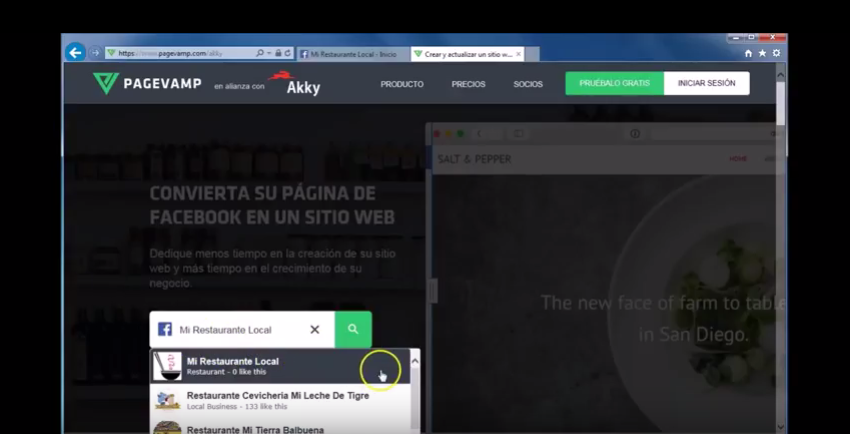Switch to the 'Mi Restaurante Local - Inicio' tab
Screen dimensions: 850x434
(352, 54)
